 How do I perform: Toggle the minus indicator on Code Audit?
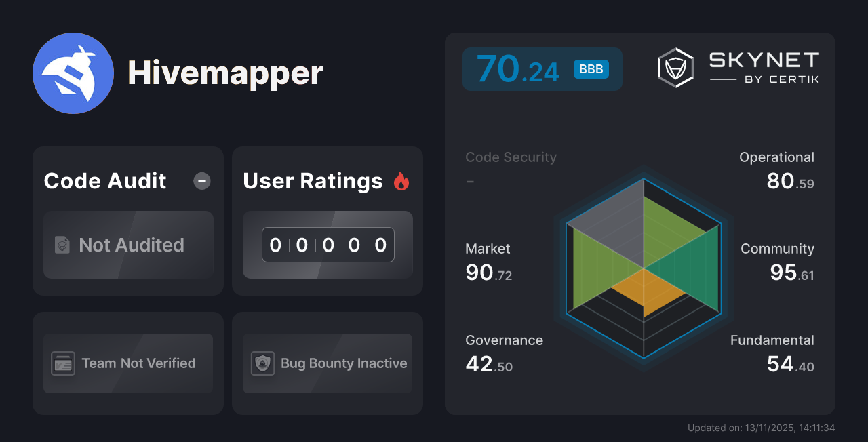click(201, 180)
